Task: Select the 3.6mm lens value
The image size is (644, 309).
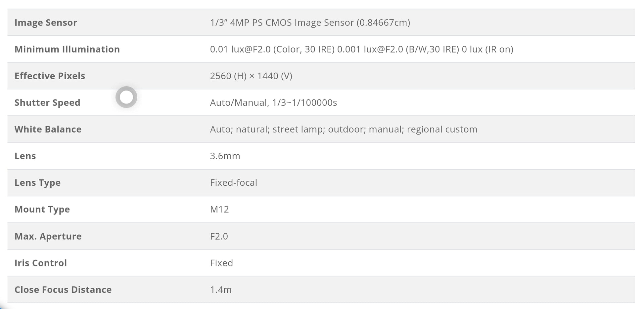Action: pyautogui.click(x=225, y=156)
